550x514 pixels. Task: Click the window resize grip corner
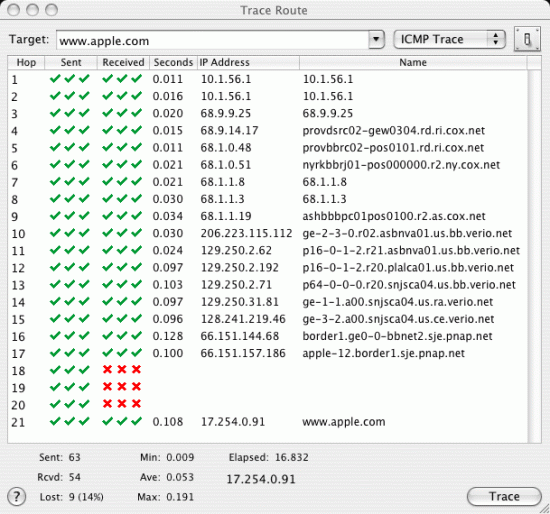[543, 508]
